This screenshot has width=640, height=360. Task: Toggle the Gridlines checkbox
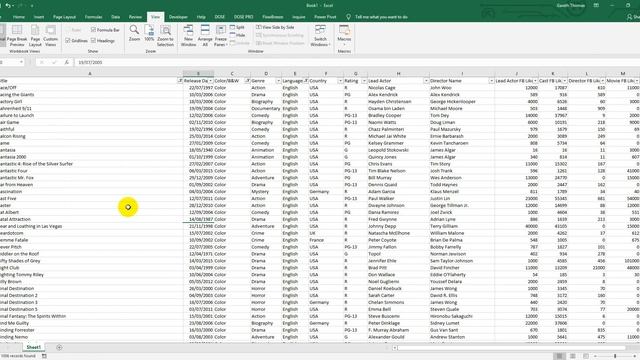point(68,41)
